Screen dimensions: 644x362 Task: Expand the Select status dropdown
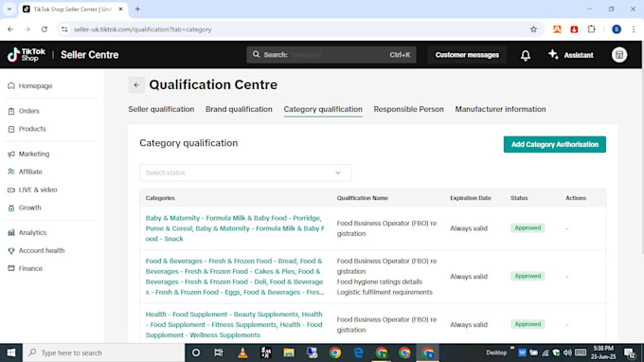245,172
